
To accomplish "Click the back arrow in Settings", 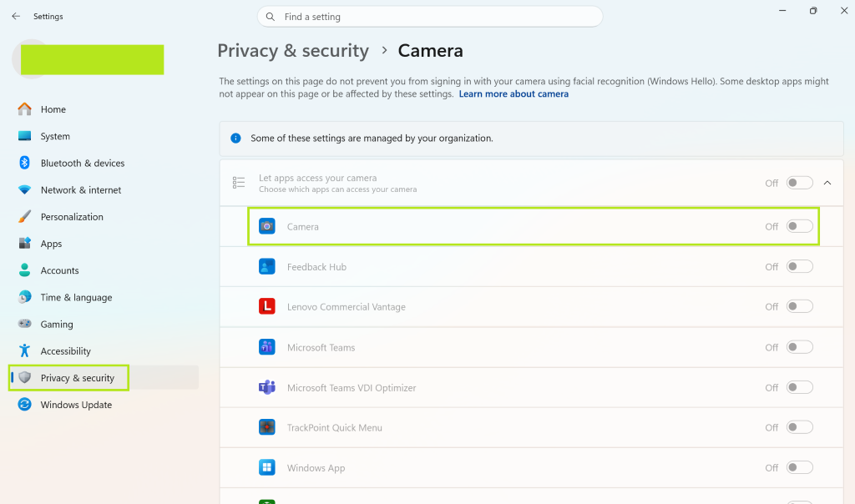I will pyautogui.click(x=16, y=17).
